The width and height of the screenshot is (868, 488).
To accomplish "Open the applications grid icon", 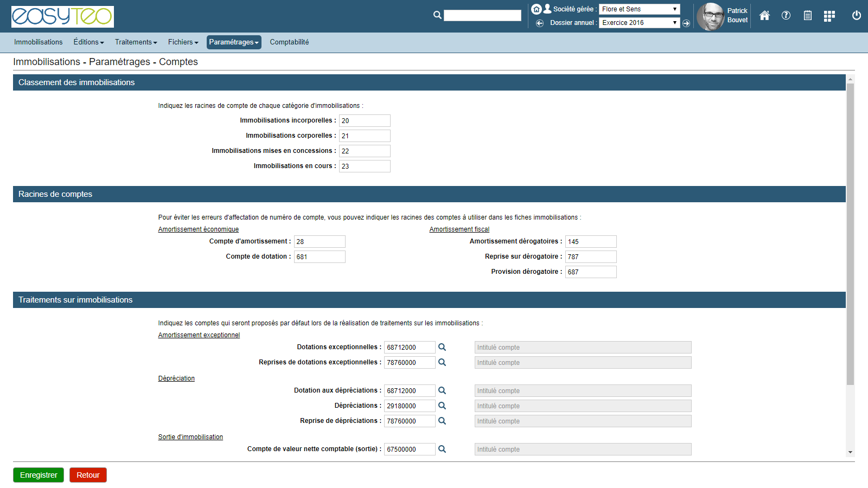I will coord(829,16).
